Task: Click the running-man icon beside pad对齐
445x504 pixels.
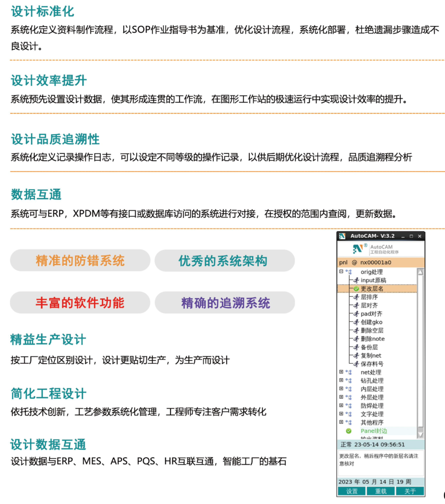Action: 356,314
